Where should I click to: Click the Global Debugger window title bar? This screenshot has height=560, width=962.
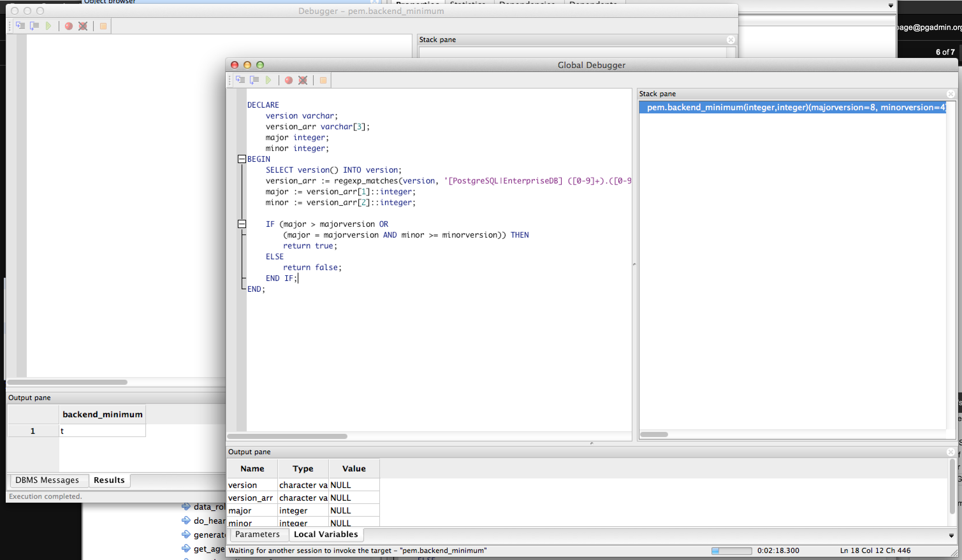click(x=591, y=65)
